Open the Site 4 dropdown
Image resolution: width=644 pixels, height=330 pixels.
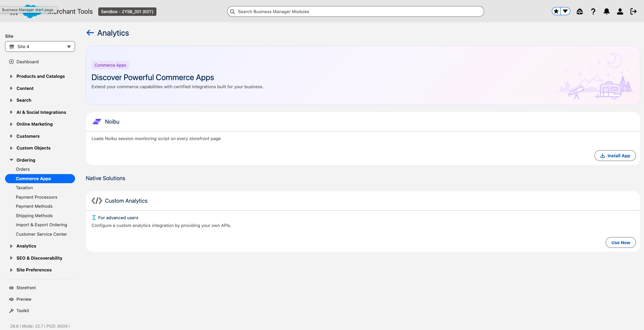point(40,46)
